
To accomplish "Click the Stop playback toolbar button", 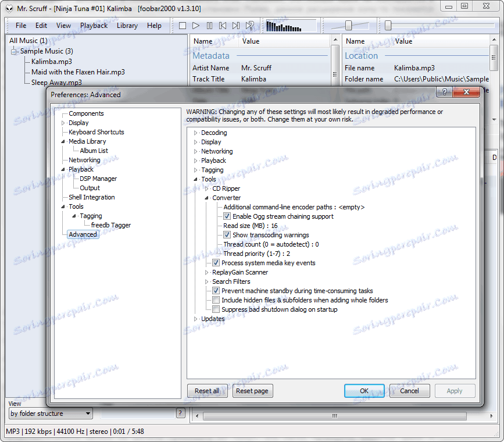I will tap(183, 26).
